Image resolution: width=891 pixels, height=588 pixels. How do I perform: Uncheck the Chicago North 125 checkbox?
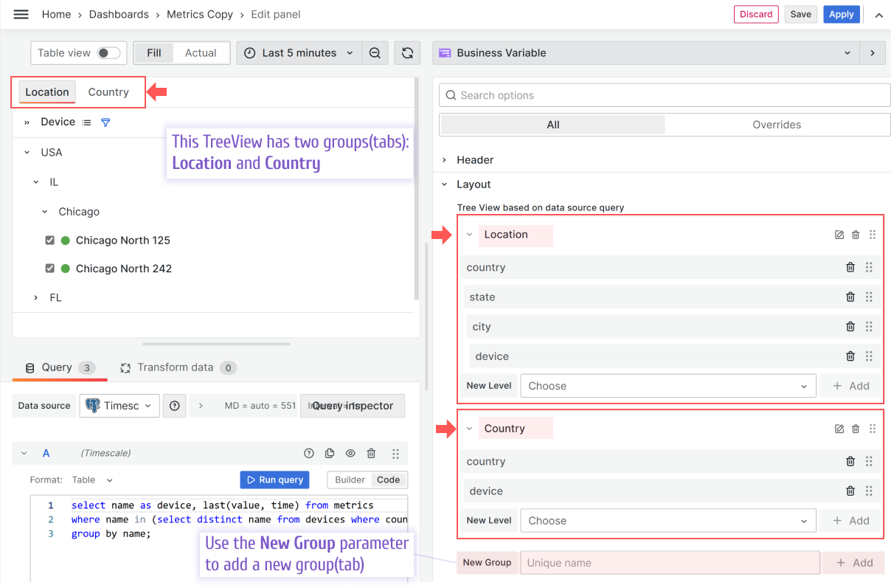pyautogui.click(x=49, y=240)
